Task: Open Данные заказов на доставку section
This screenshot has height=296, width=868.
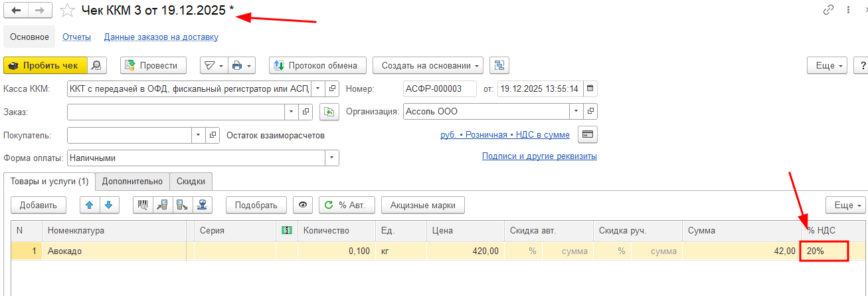Action: point(161,37)
